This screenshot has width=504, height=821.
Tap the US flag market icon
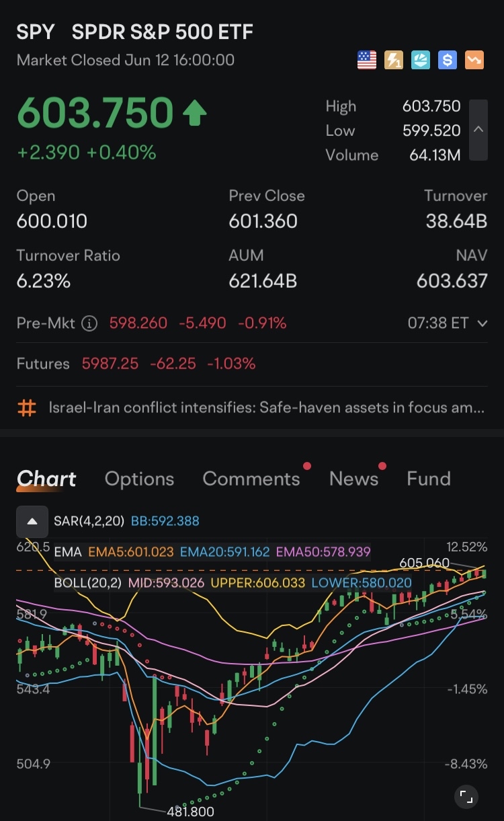[366, 61]
